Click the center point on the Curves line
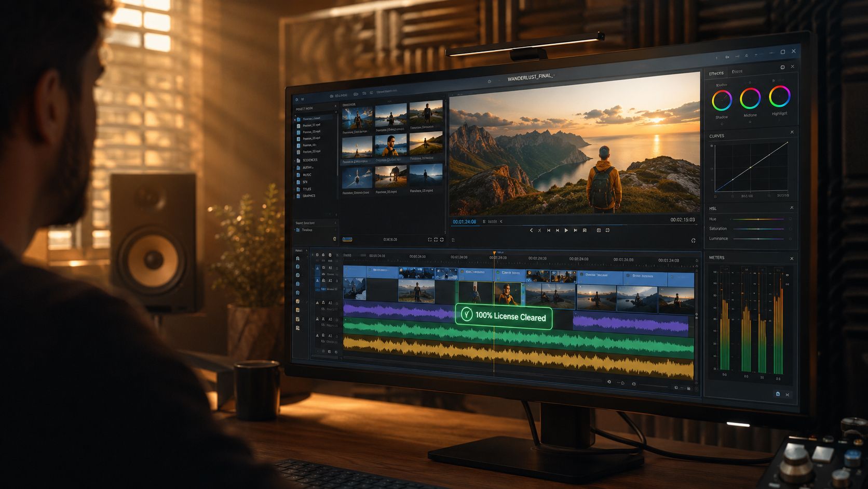The image size is (868, 489). 750,167
